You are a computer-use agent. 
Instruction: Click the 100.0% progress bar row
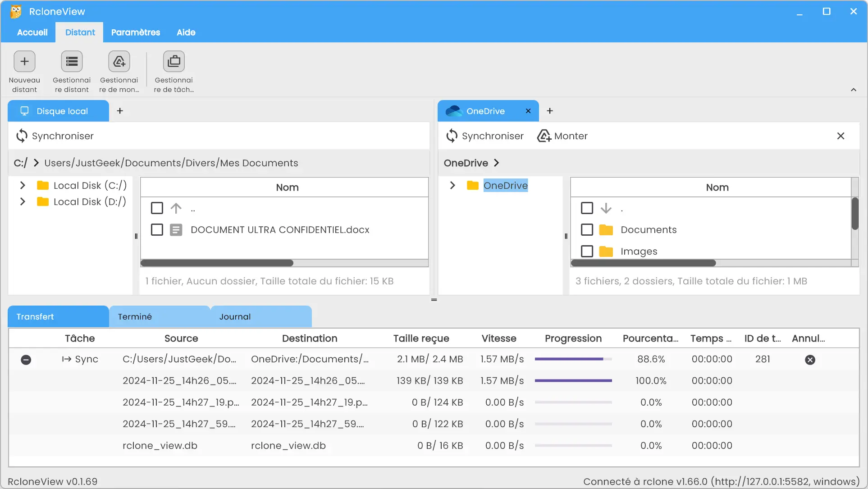pyautogui.click(x=573, y=381)
